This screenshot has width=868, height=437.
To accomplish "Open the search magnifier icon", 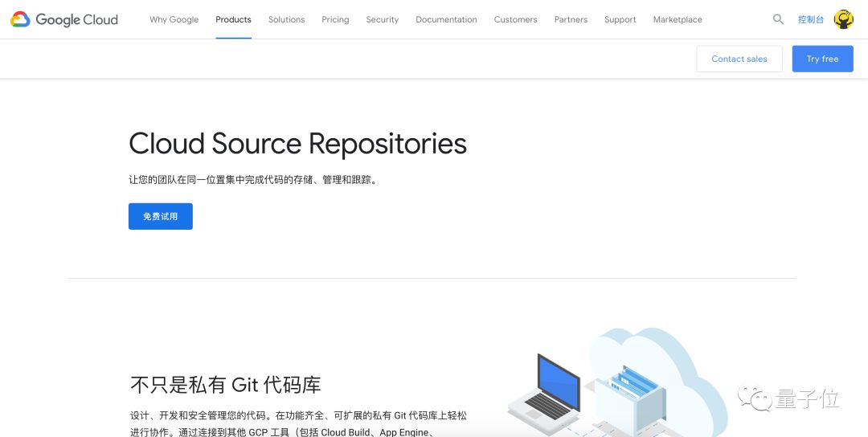I will click(778, 19).
